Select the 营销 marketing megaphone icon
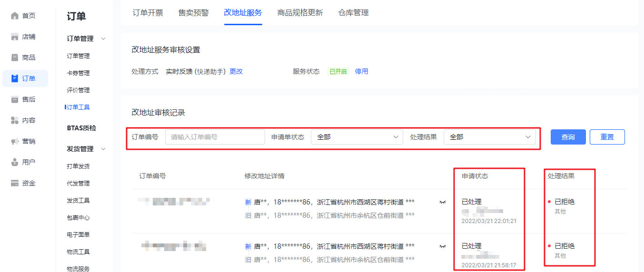The width and height of the screenshot is (644, 272). 14,141
